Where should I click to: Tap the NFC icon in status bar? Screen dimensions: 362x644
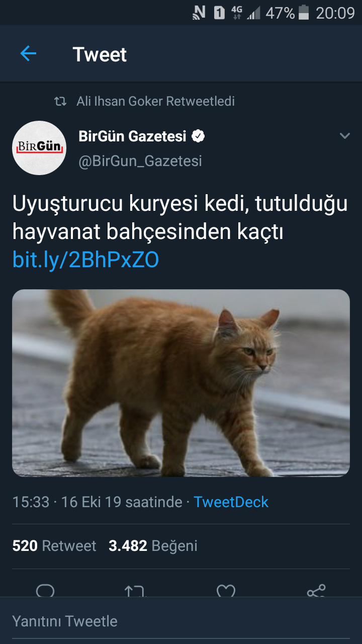tap(199, 13)
